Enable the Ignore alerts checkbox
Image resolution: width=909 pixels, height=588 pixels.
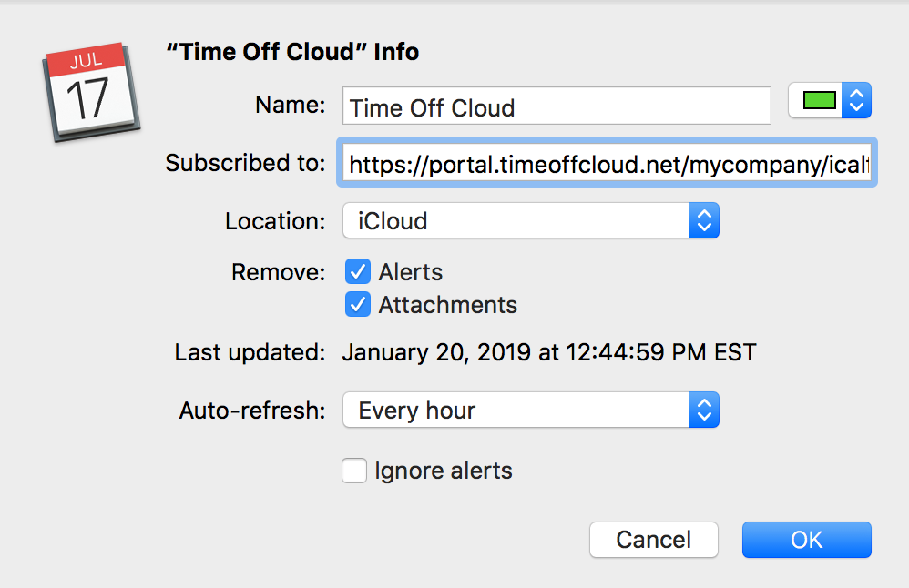(x=354, y=471)
